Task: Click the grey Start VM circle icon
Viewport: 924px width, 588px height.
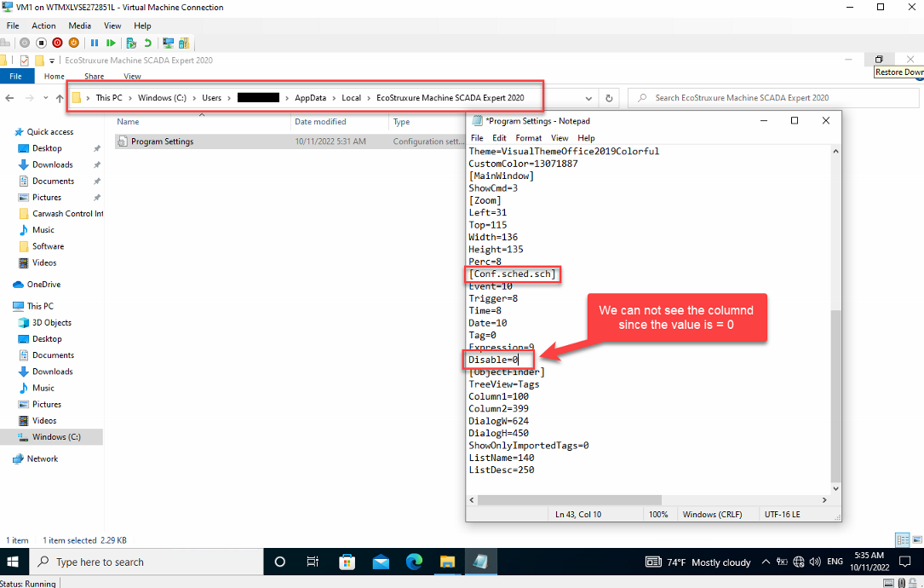Action: pos(24,43)
